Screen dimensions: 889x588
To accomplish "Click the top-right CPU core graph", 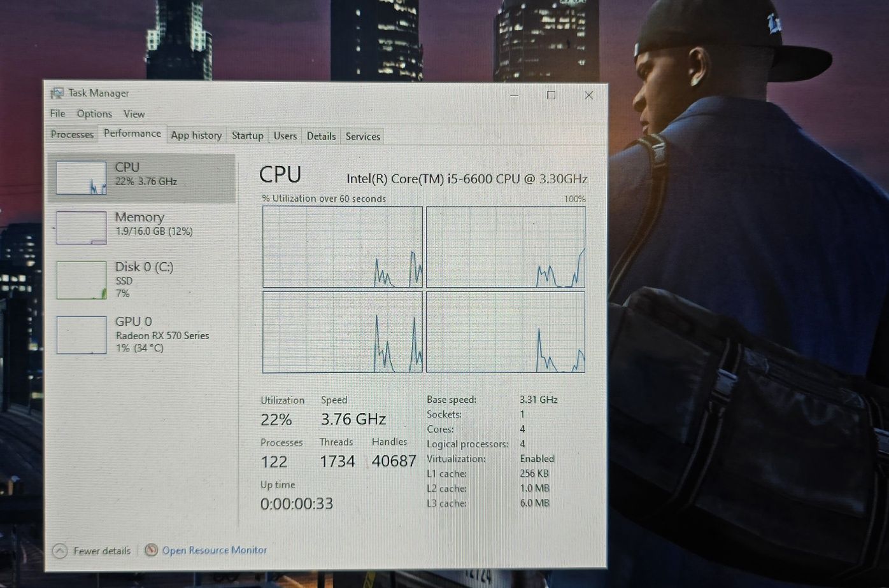I will tap(506, 247).
